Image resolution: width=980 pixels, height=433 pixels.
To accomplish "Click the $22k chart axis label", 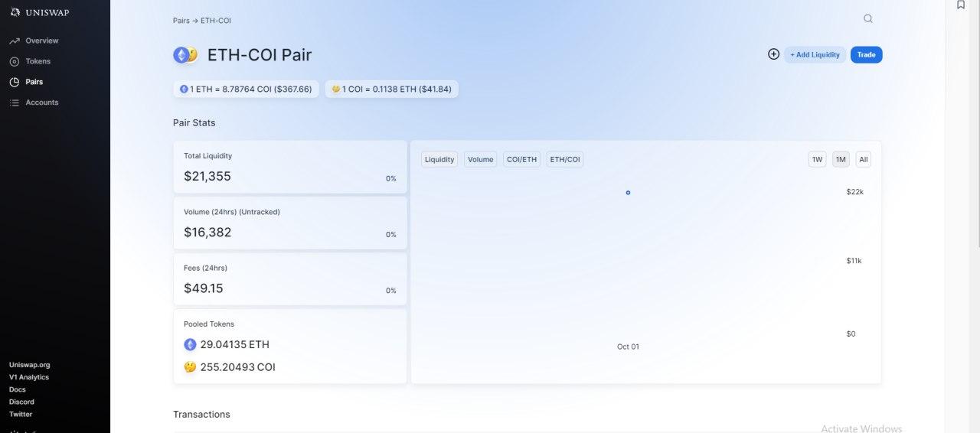I will 855,192.
